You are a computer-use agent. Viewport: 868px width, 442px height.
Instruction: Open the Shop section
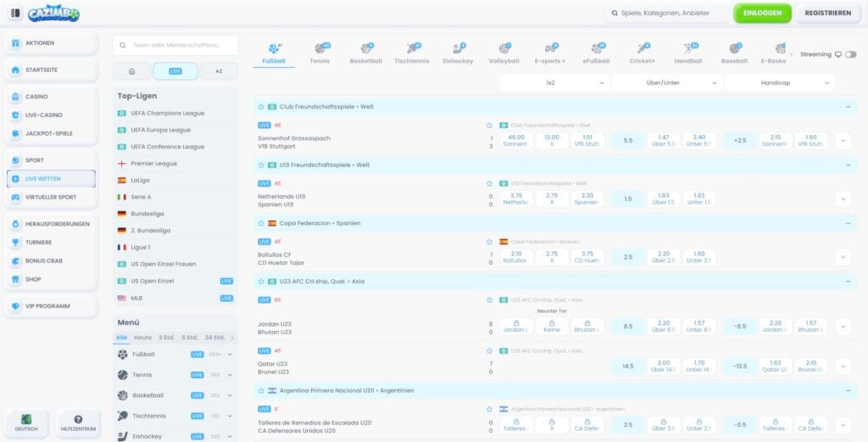click(x=51, y=279)
